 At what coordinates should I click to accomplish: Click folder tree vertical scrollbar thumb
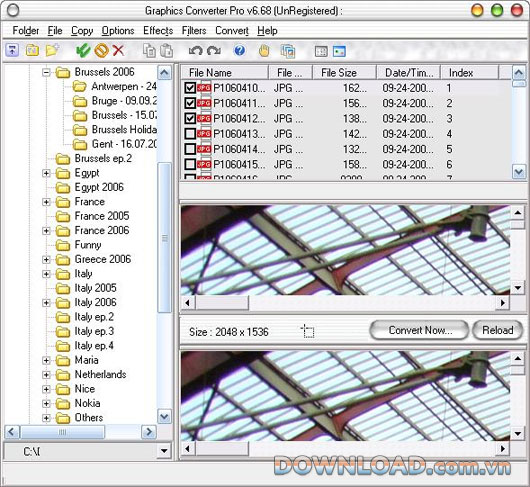click(x=165, y=238)
